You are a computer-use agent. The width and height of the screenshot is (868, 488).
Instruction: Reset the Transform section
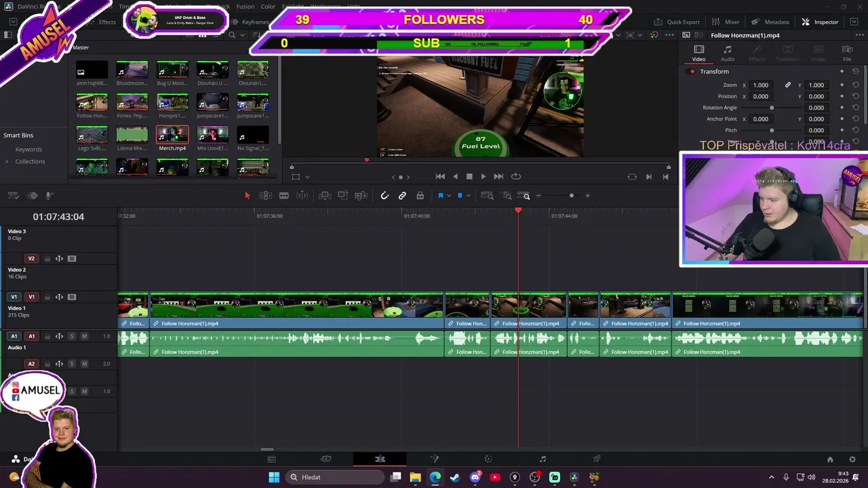(x=856, y=71)
